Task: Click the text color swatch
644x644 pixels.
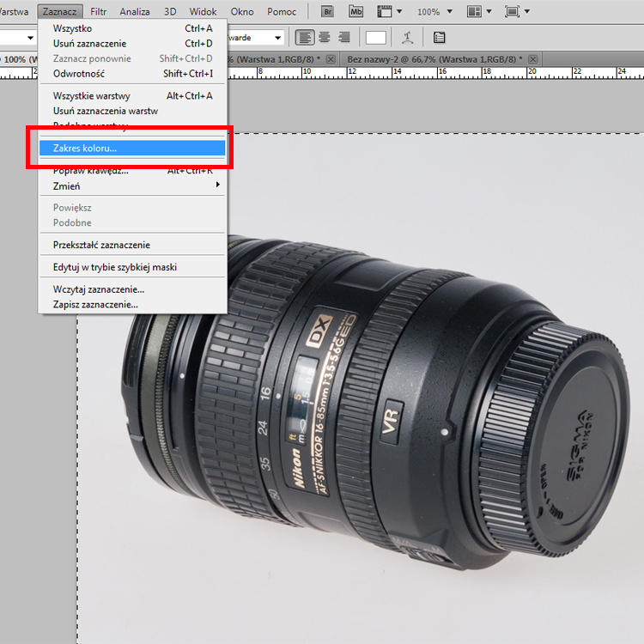Action: pos(375,38)
